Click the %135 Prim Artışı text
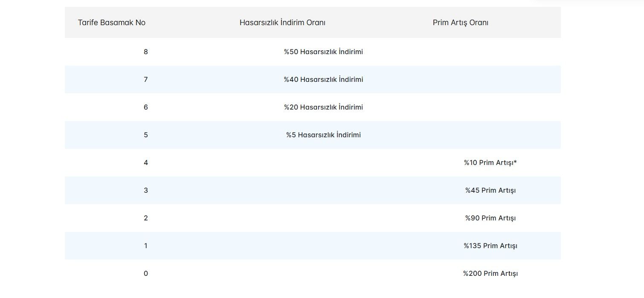This screenshot has width=644, height=298. 490,246
